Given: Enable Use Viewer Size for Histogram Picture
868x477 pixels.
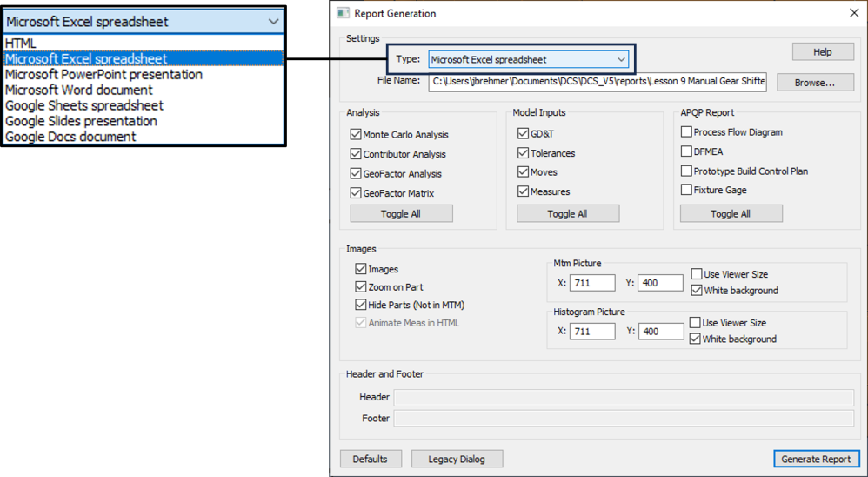Looking at the screenshot, I should click(x=695, y=322).
